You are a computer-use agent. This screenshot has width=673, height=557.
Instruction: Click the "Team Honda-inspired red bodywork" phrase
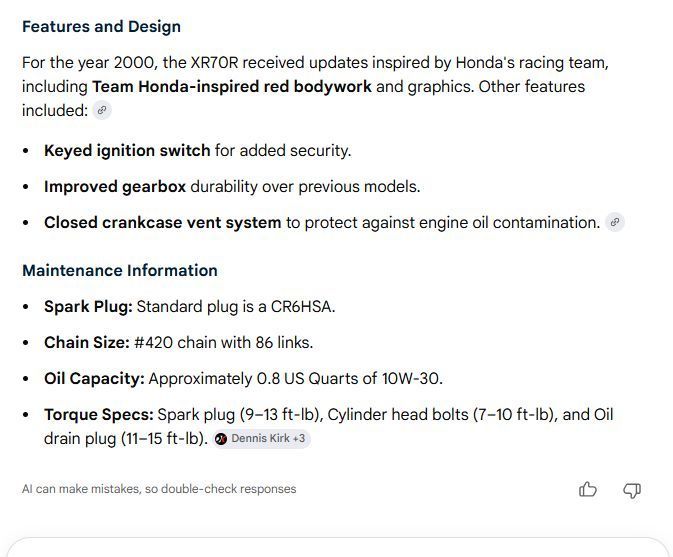pos(232,87)
